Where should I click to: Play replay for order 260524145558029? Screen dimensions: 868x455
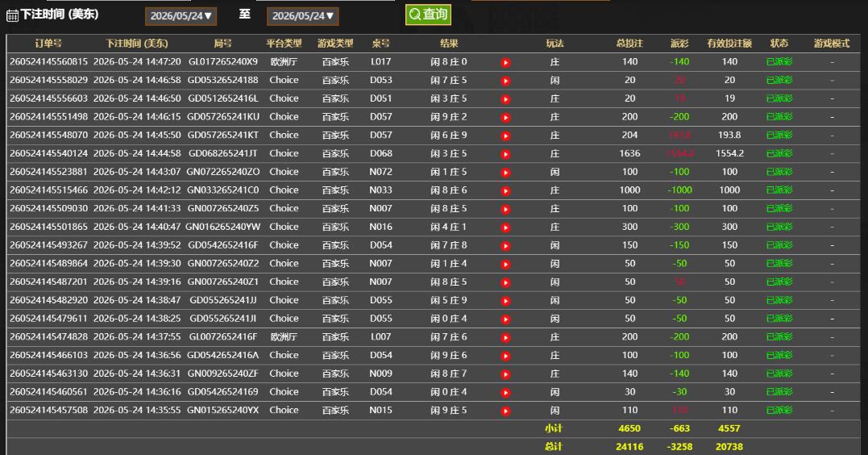[505, 81]
